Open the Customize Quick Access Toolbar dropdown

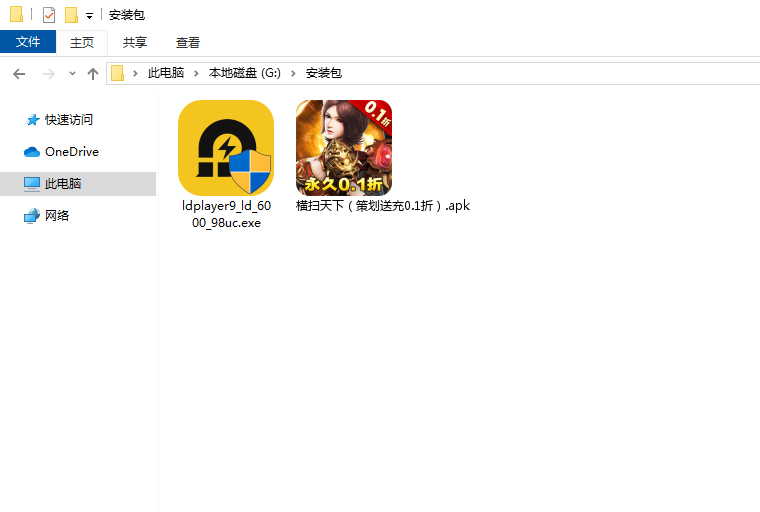tap(89, 16)
